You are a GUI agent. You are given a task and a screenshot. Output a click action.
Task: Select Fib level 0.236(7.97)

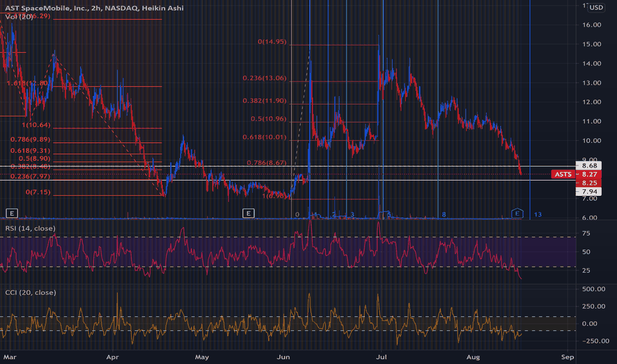click(30, 176)
